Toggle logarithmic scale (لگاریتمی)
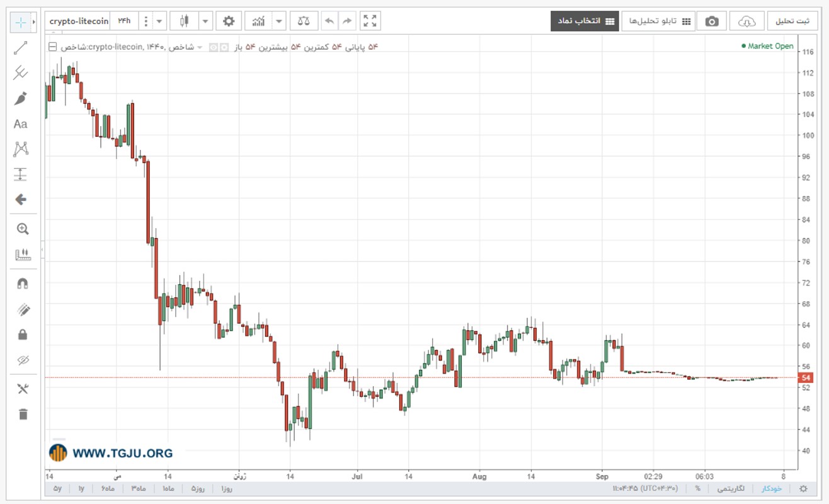Image resolution: width=829 pixels, height=504 pixels. click(732, 488)
